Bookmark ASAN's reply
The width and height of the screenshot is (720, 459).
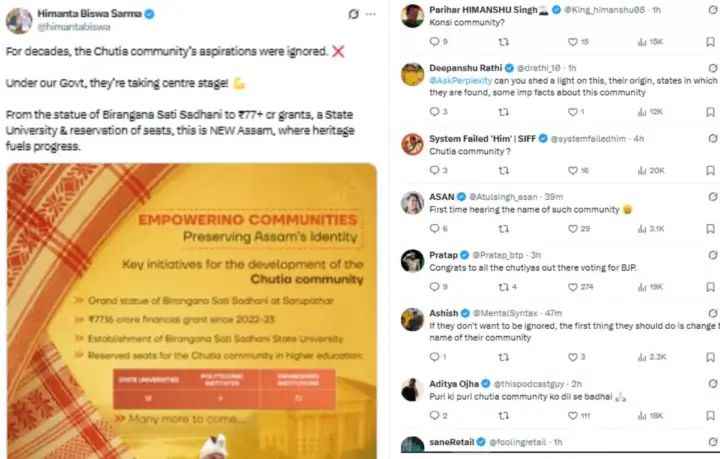[710, 229]
